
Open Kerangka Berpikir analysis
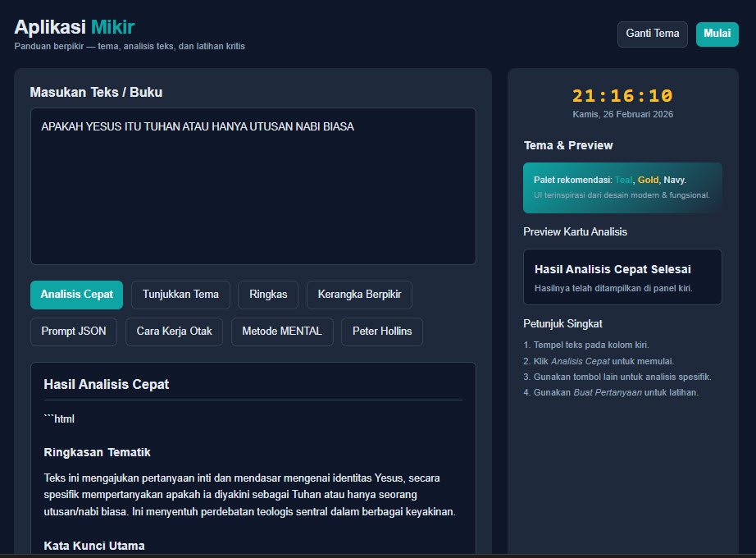pos(359,295)
